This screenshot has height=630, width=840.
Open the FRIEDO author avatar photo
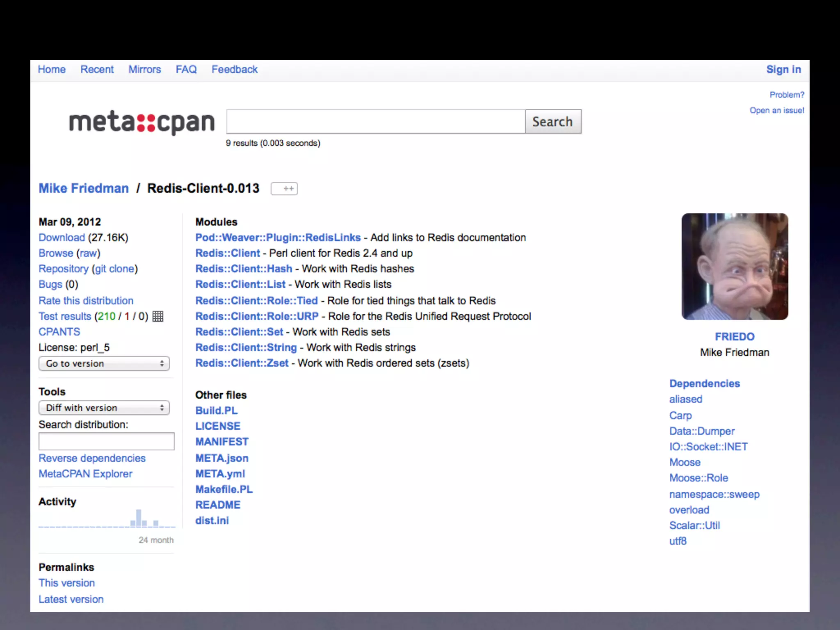coord(735,267)
